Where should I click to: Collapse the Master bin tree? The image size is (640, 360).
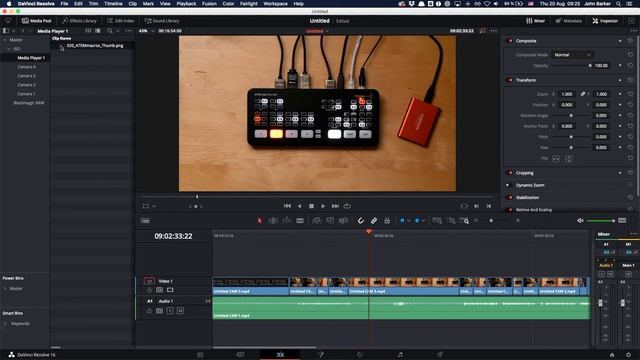click(x=5, y=40)
